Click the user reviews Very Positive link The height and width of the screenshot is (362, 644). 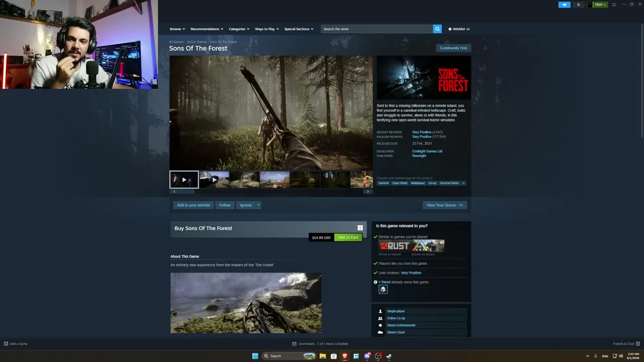pyautogui.click(x=411, y=273)
